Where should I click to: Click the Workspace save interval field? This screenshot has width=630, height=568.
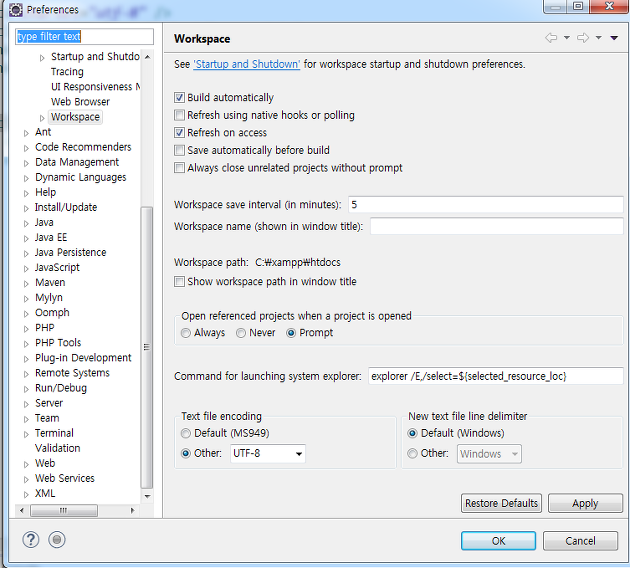pos(485,204)
